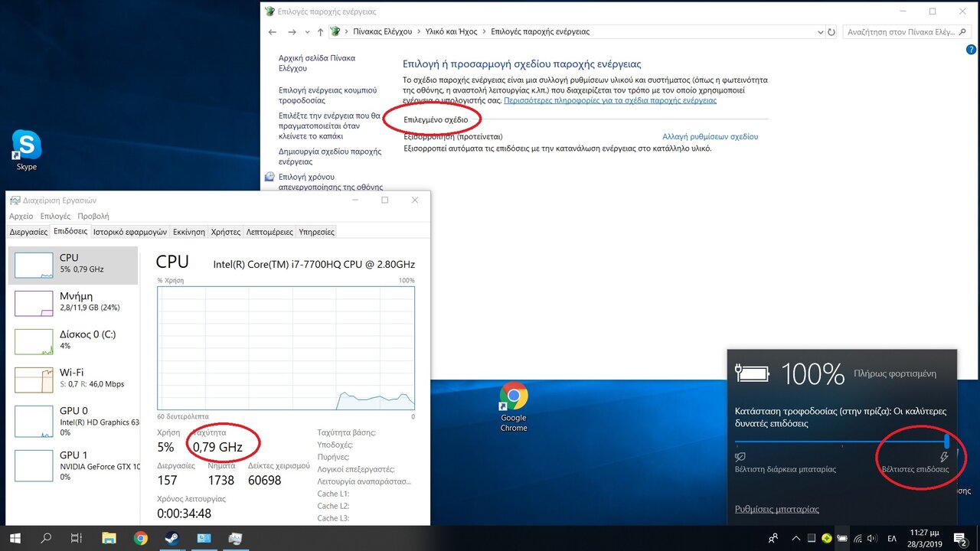Select GPU 1 NVIDIA GeForce item

point(73,465)
